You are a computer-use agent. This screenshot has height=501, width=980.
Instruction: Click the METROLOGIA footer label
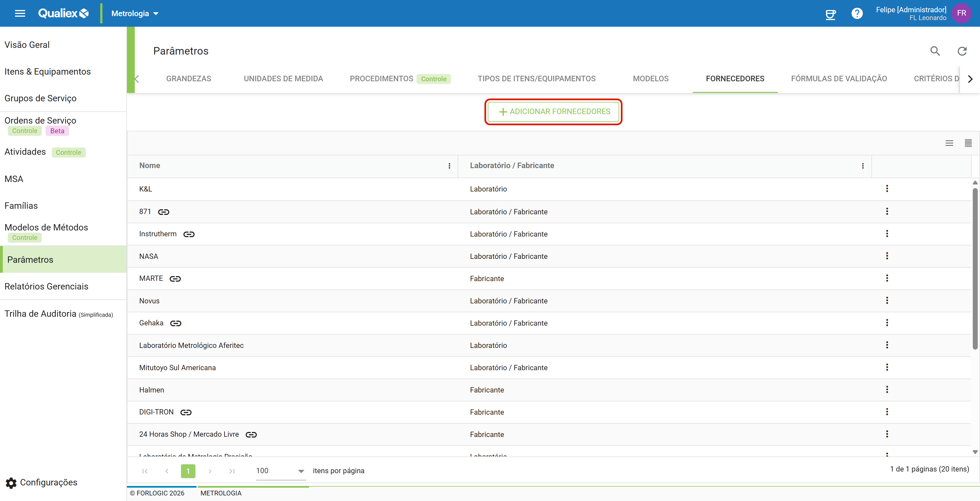point(221,493)
